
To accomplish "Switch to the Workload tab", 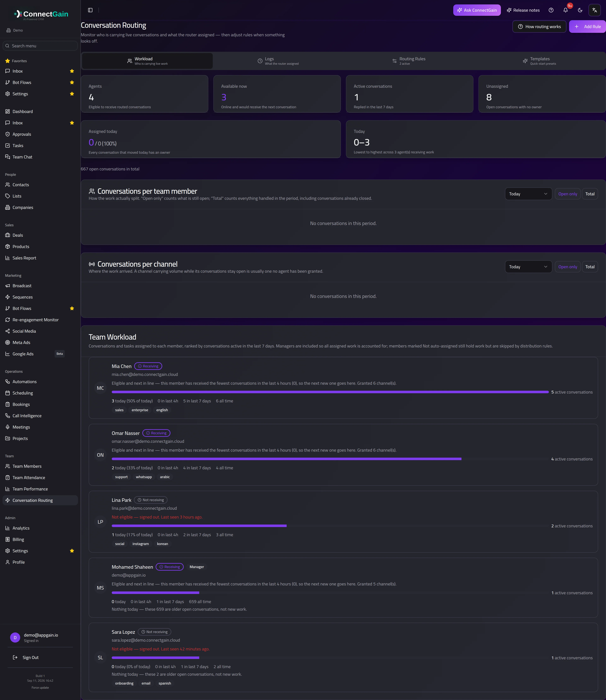I will 147,61.
